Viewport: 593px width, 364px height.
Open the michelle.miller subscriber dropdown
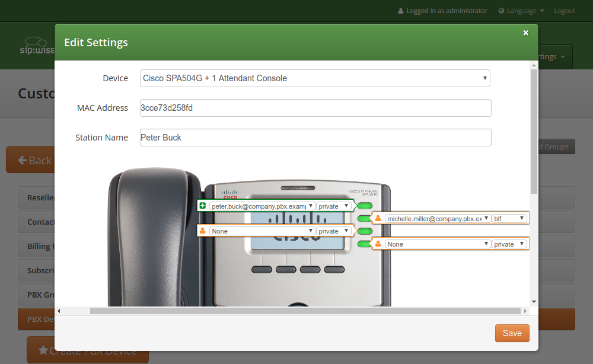pyautogui.click(x=438, y=219)
